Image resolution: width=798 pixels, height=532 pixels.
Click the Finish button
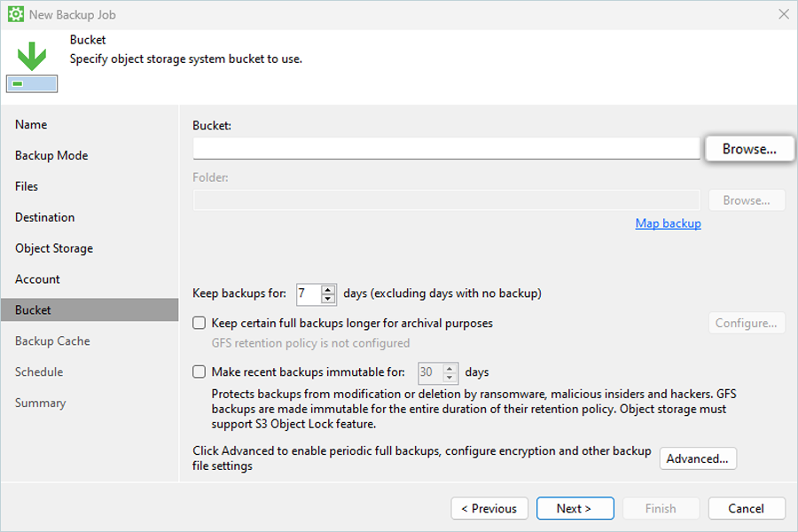click(x=661, y=509)
